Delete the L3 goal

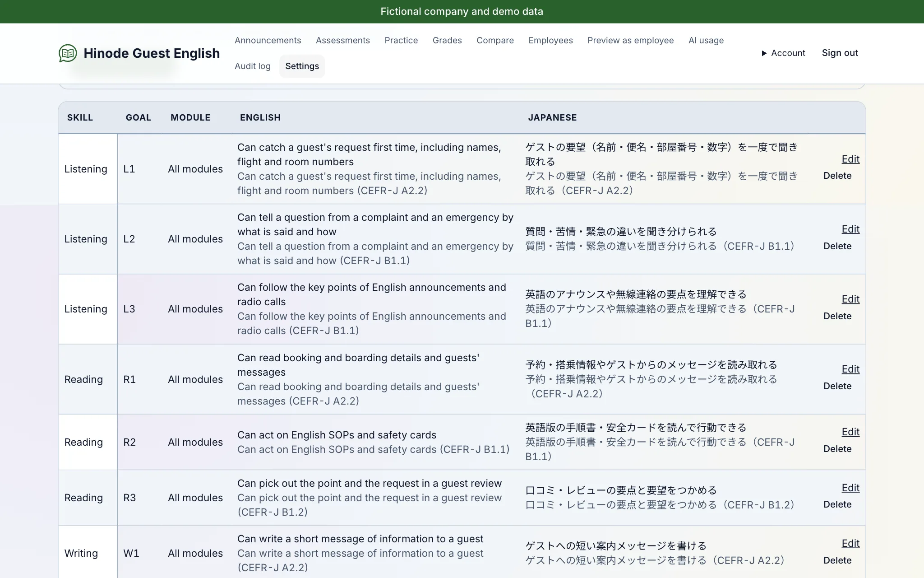[837, 316]
